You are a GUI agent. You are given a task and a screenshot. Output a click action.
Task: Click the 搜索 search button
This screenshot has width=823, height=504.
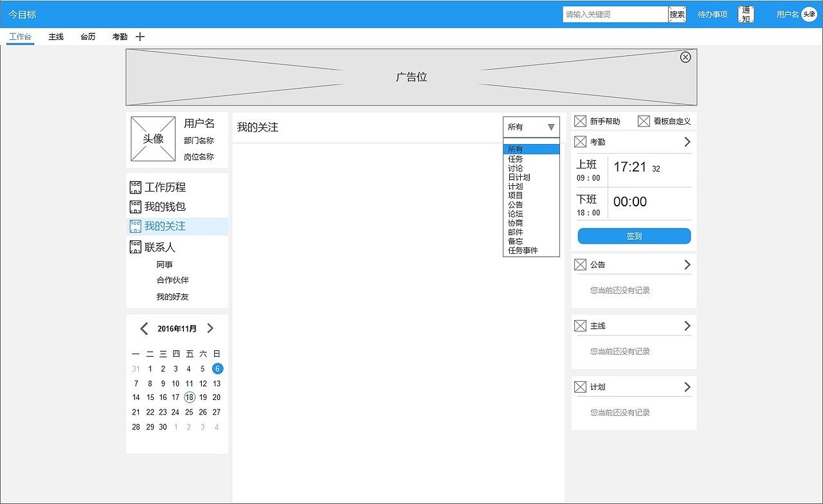coord(677,14)
